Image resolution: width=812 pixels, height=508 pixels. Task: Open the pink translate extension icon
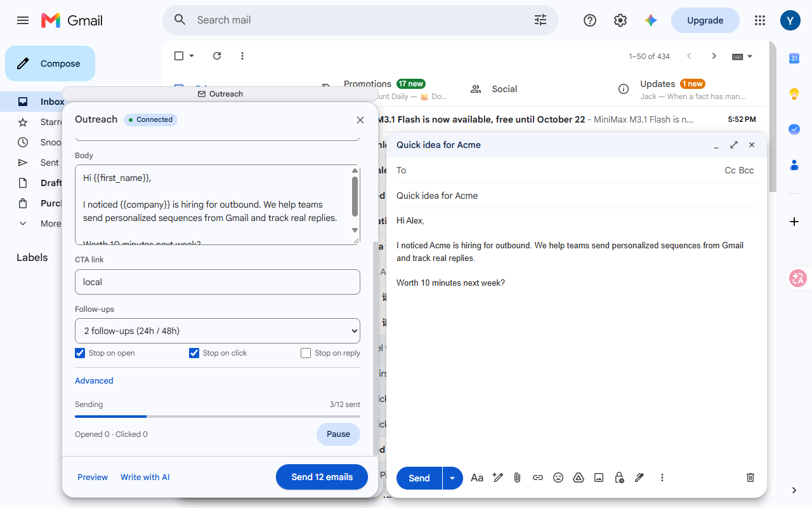pyautogui.click(x=797, y=277)
